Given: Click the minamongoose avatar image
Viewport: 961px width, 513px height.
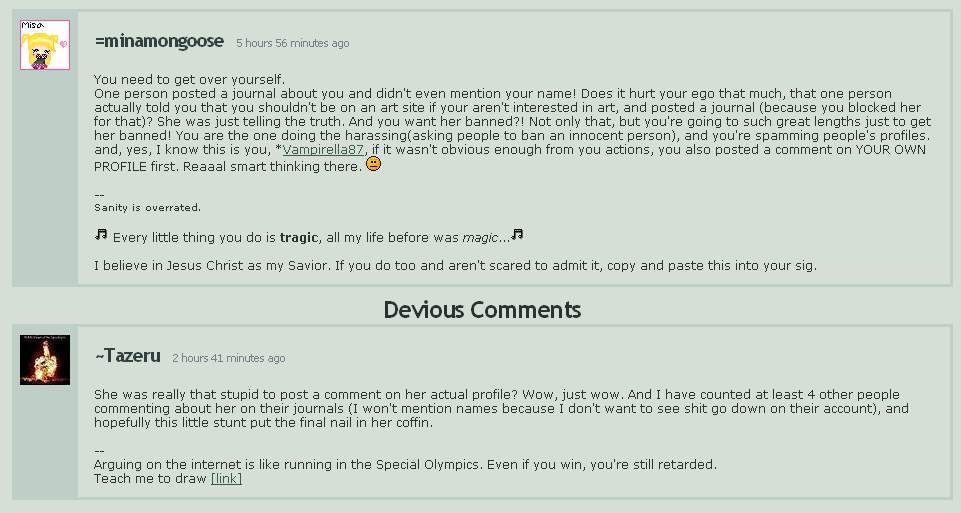Looking at the screenshot, I should (45, 45).
